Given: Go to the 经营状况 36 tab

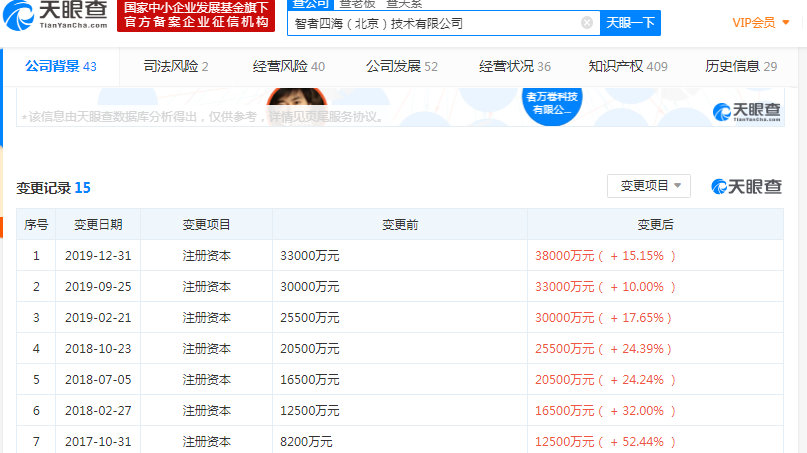Looking at the screenshot, I should (x=515, y=66).
